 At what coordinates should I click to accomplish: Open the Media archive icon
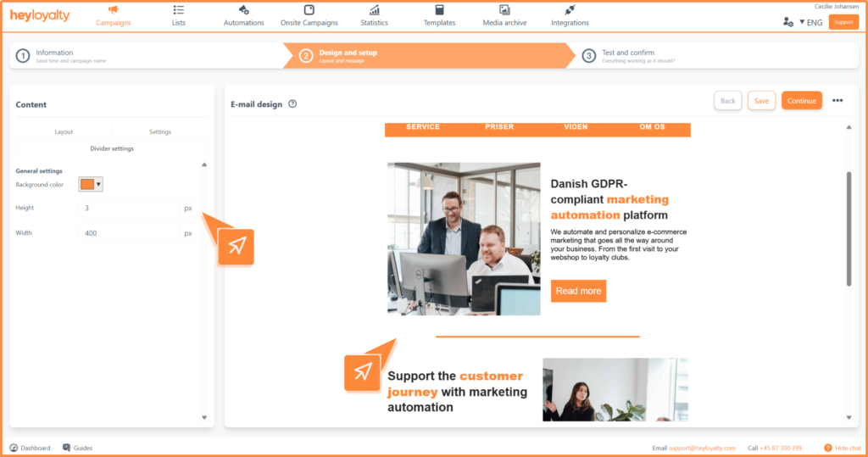coord(504,10)
